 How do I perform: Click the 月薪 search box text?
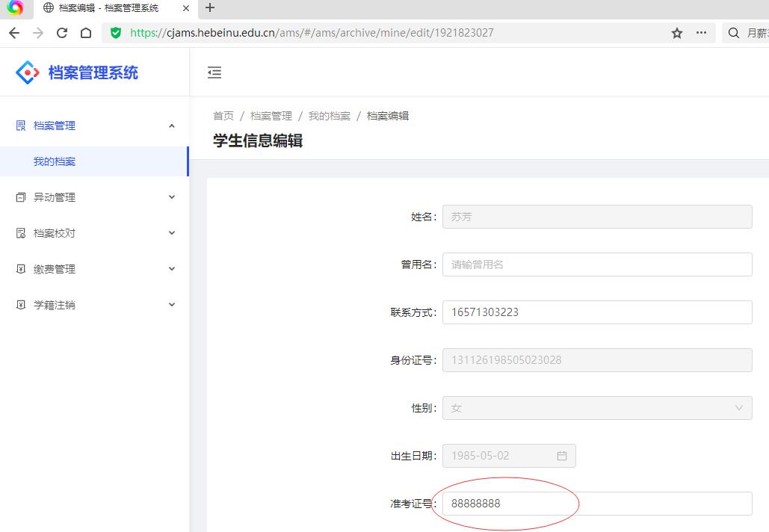[x=757, y=33]
